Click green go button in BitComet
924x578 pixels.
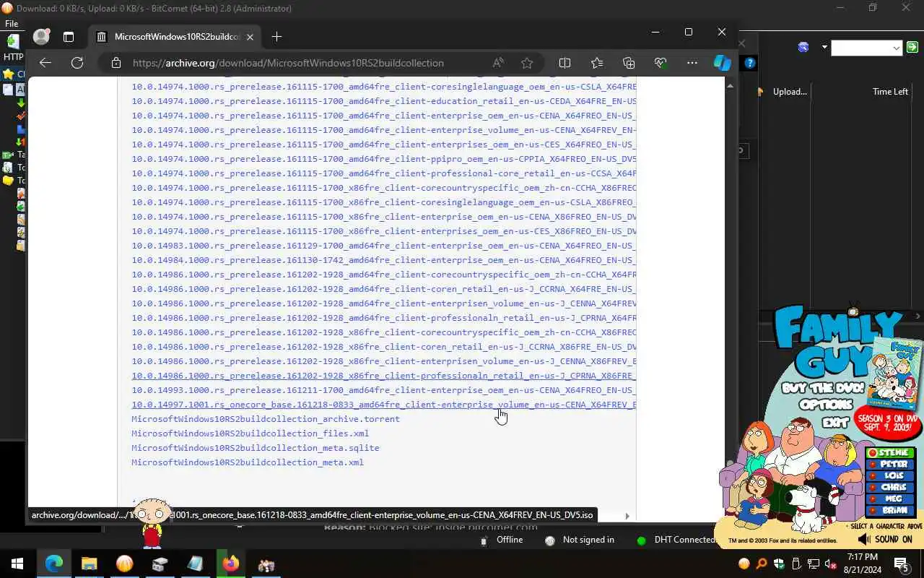(x=912, y=48)
